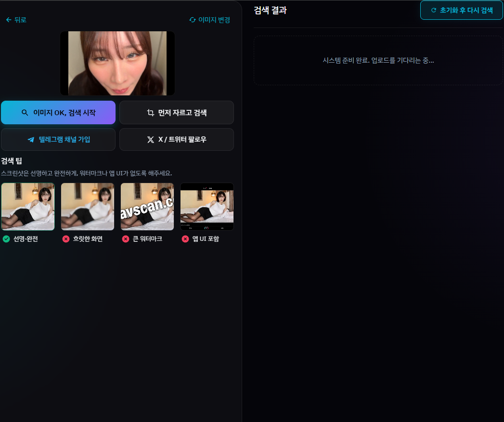Choose 먼저 자르고 검색 button
Screen dimensions: 504x422
tap(177, 113)
